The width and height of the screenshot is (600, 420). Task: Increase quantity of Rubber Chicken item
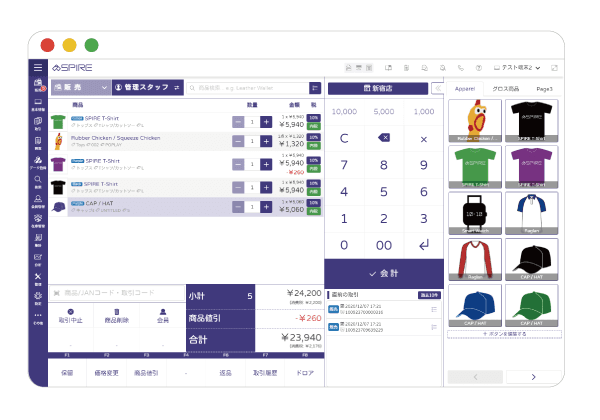[x=266, y=143]
